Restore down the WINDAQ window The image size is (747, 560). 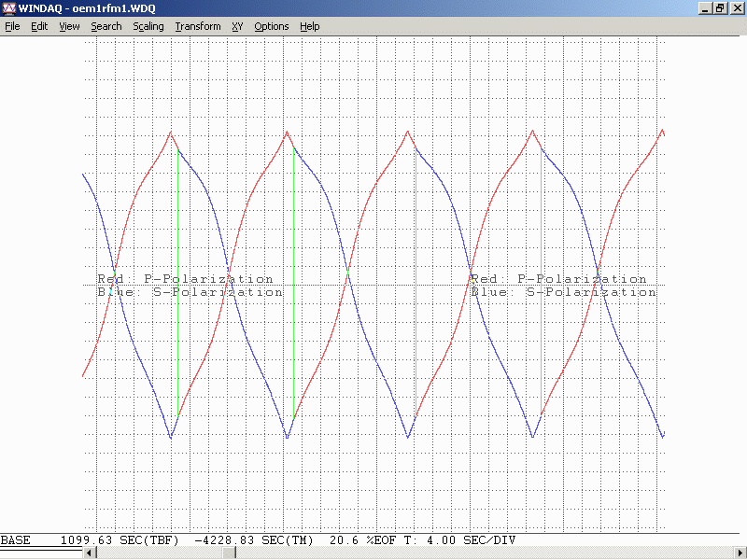[720, 8]
